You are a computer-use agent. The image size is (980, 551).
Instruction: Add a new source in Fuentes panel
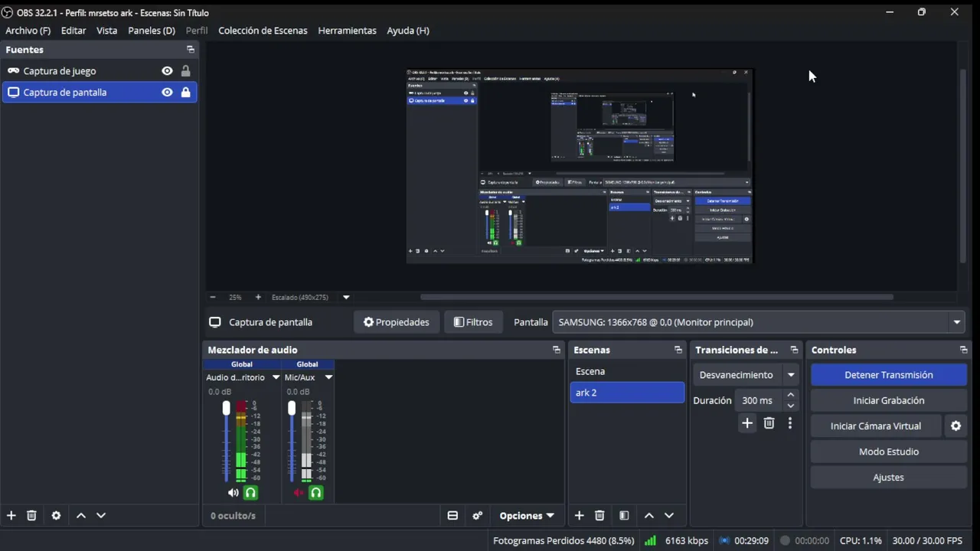[11, 516]
